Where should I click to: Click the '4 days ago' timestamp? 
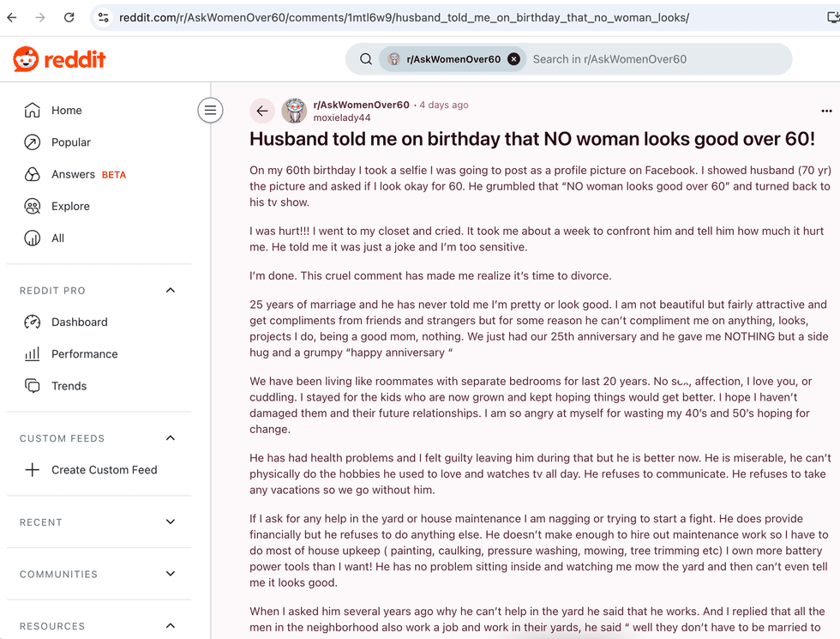444,105
